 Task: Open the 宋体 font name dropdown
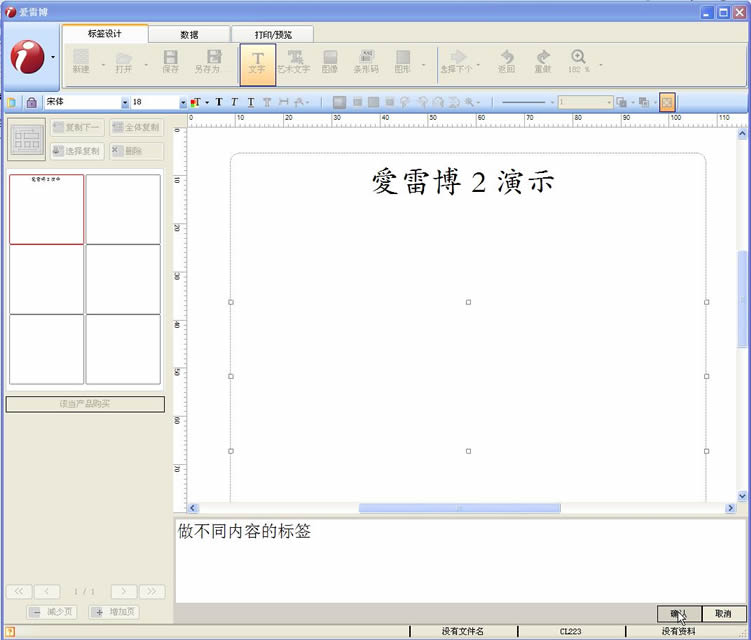[125, 103]
